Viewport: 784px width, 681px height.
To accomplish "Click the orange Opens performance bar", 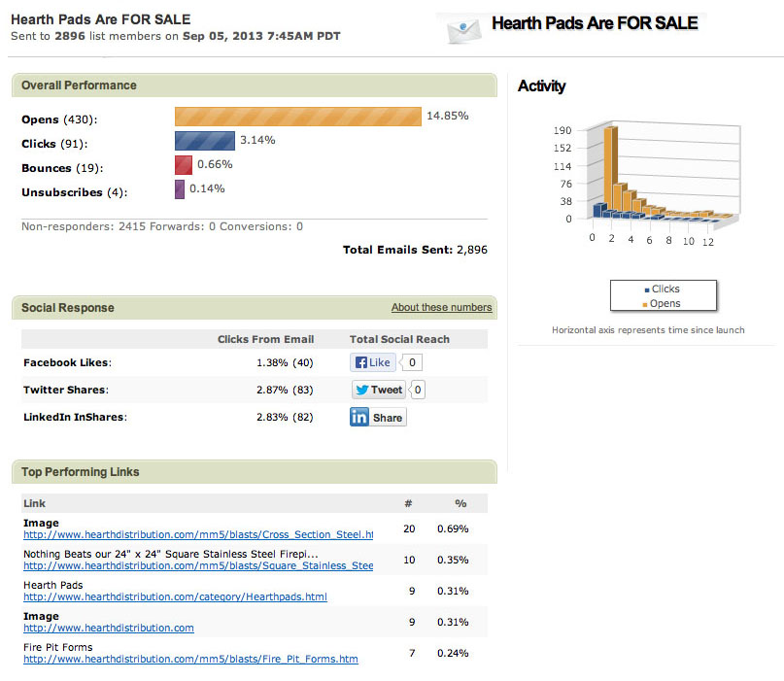I will (297, 117).
